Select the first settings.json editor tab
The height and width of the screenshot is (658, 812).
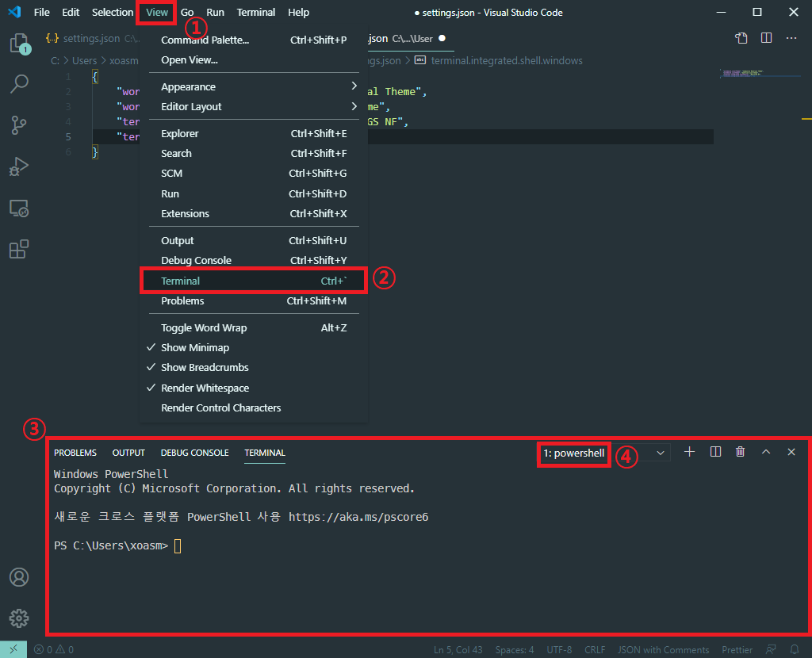[92, 38]
